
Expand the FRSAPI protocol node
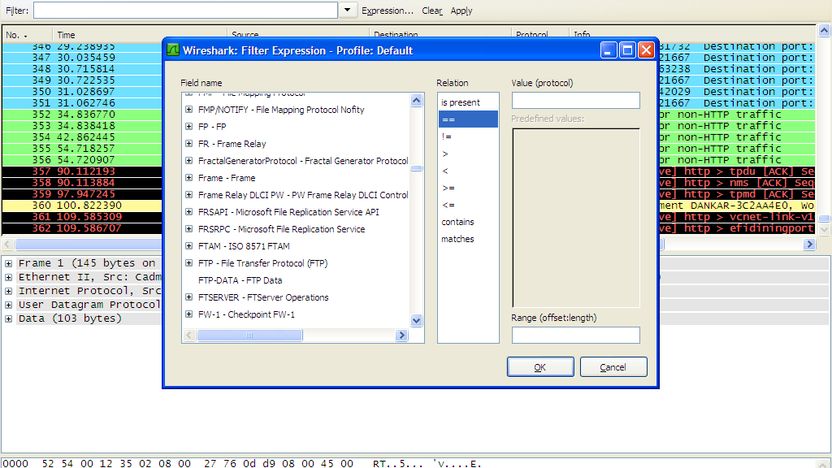click(188, 212)
